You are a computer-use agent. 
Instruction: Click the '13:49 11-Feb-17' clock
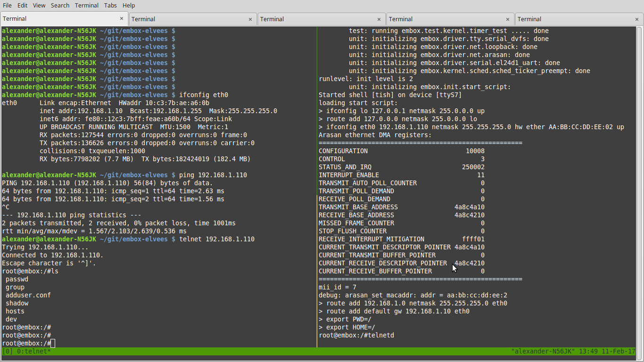[x=607, y=351]
